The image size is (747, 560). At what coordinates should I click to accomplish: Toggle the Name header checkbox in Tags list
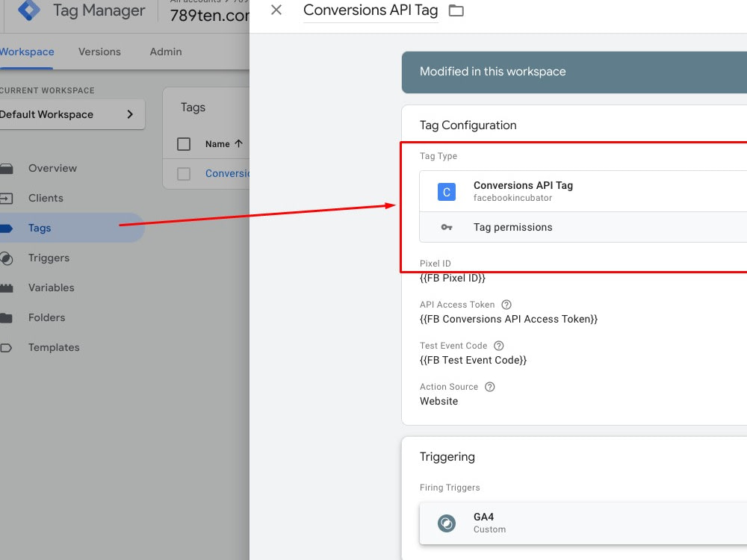point(183,143)
